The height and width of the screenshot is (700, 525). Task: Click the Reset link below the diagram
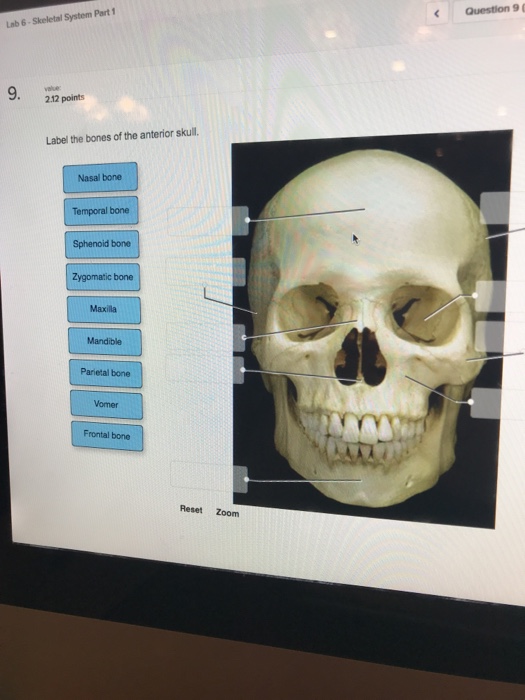191,509
